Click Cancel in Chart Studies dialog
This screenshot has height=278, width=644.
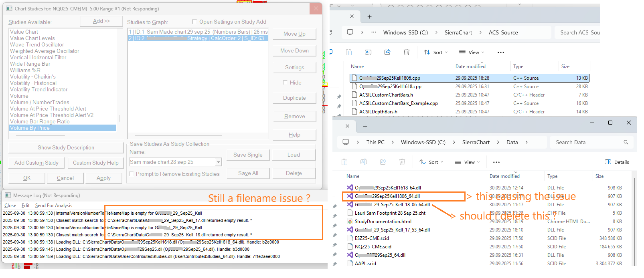click(65, 178)
